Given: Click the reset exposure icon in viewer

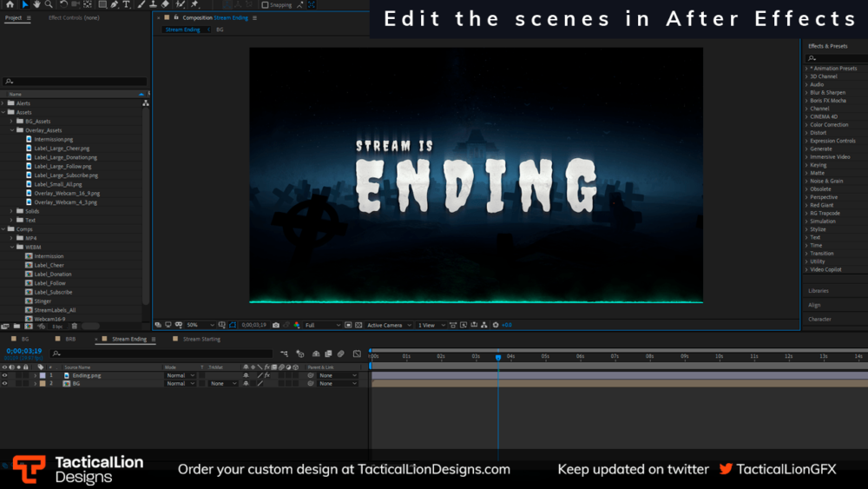Looking at the screenshot, I should 496,325.
